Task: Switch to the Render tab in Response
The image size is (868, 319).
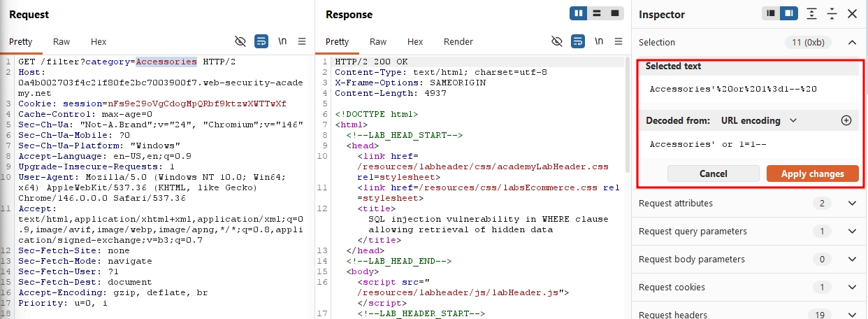Action: point(458,41)
